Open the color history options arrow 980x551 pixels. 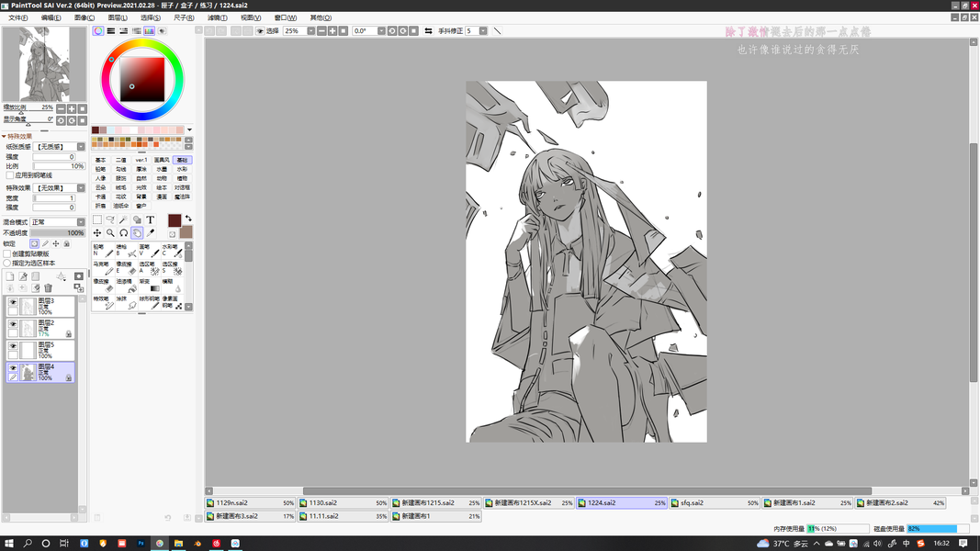pos(189,129)
